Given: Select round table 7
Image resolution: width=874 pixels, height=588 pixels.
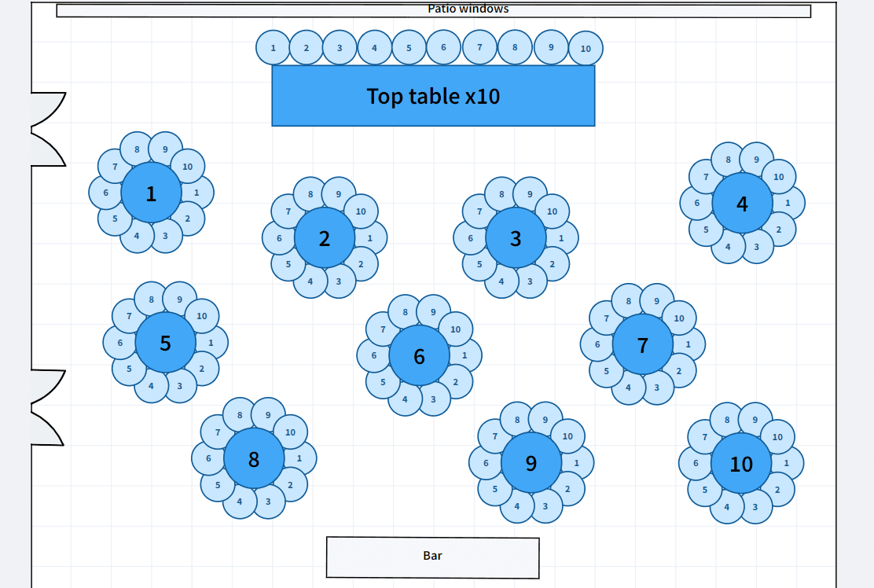Looking at the screenshot, I should 643,344.
